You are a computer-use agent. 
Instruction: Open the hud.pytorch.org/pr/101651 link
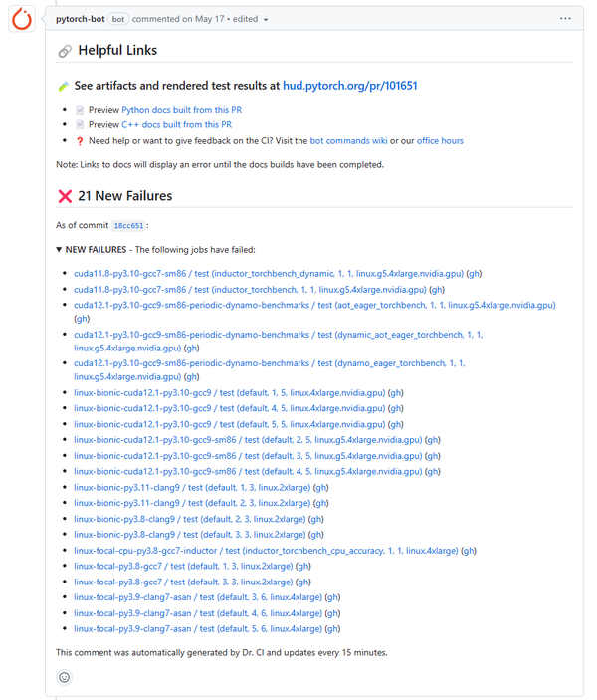pyautogui.click(x=350, y=86)
